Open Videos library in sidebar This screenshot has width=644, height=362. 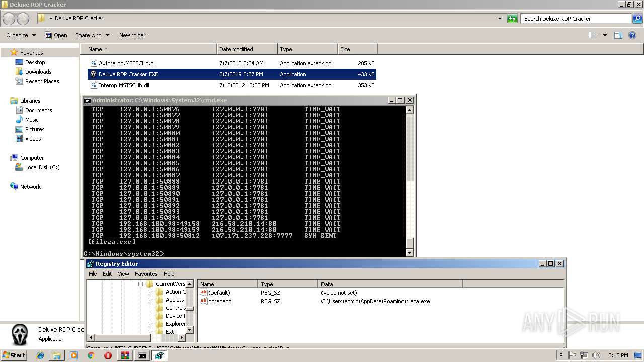(x=28, y=139)
